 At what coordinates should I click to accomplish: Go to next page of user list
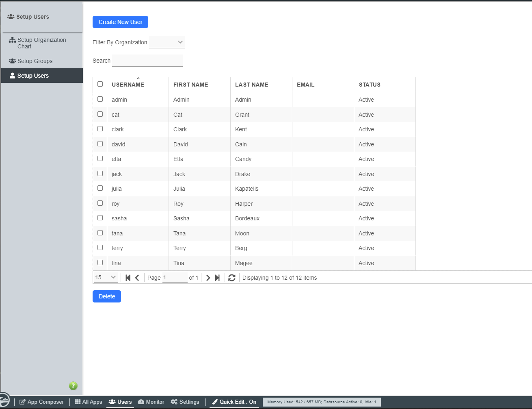(208, 278)
